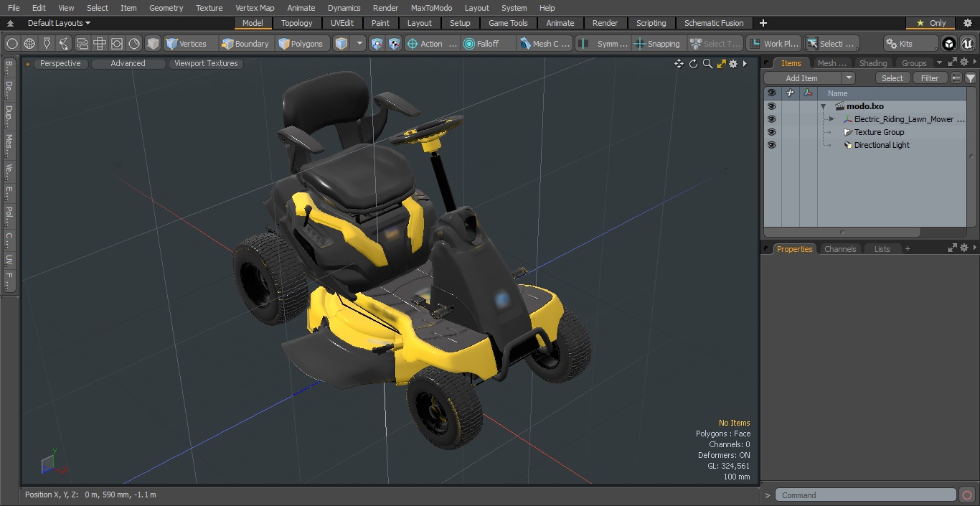Click the loop slice tool icon
This screenshot has width=980, height=506.
[x=82, y=44]
